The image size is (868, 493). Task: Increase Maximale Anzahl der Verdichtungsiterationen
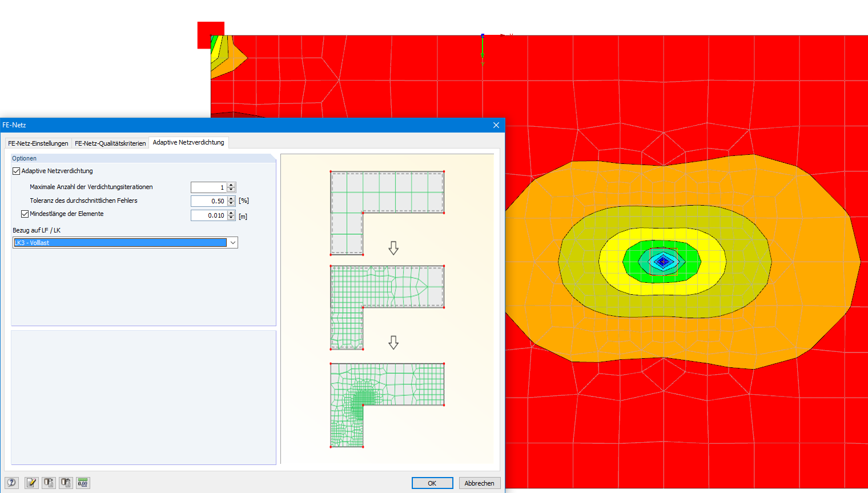coord(231,185)
